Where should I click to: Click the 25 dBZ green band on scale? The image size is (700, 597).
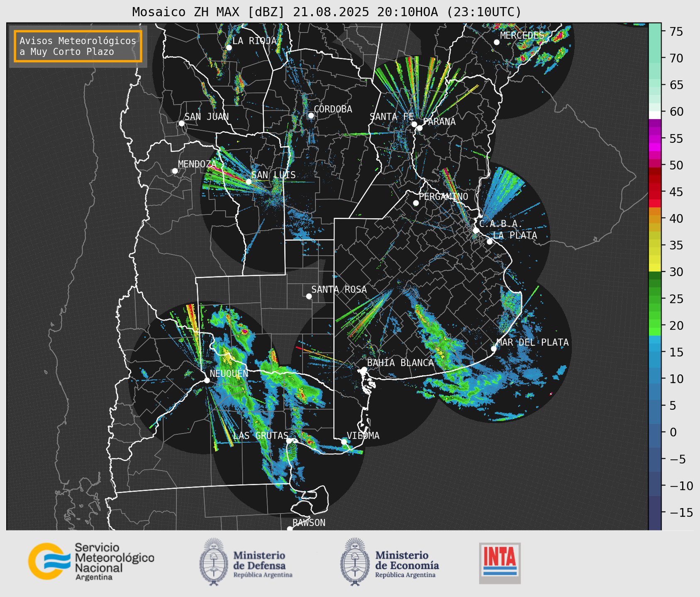(654, 299)
